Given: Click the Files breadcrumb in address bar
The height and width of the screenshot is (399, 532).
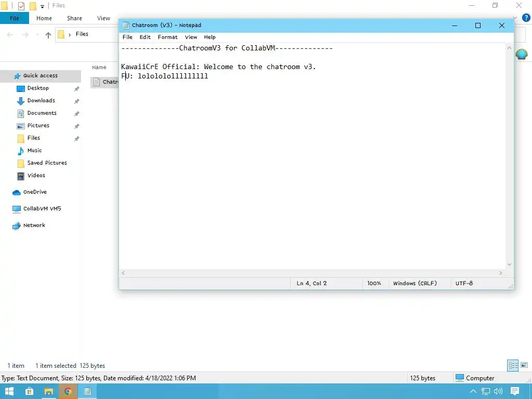Looking at the screenshot, I should point(82,34).
